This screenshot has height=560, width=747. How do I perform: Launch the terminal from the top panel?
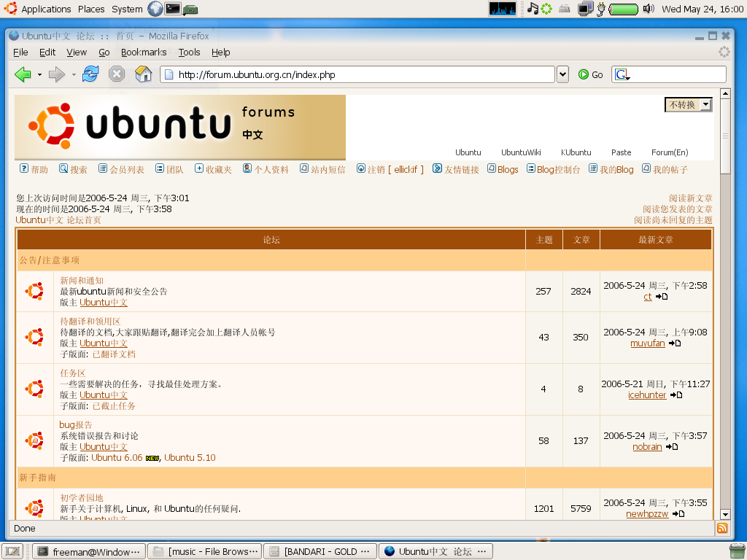(172, 9)
